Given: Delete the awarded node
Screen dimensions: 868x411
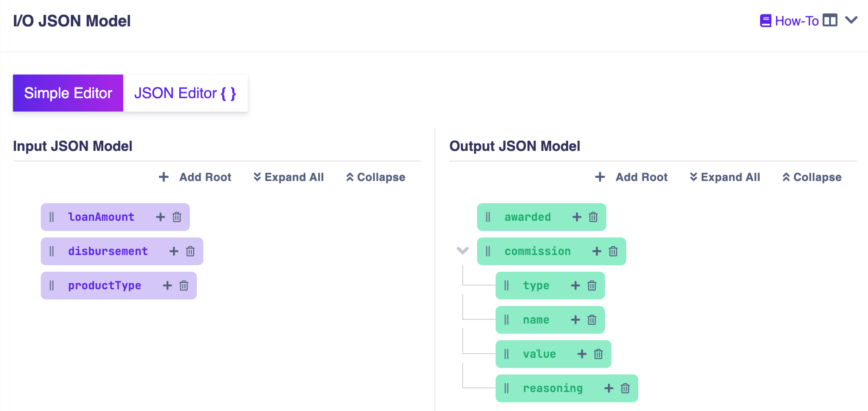Looking at the screenshot, I should pyautogui.click(x=593, y=217).
